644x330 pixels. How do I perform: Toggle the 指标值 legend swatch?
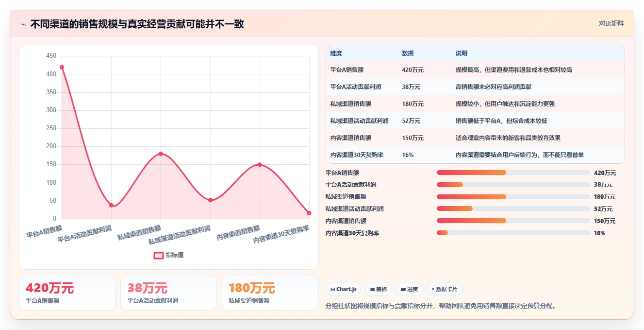tap(159, 255)
